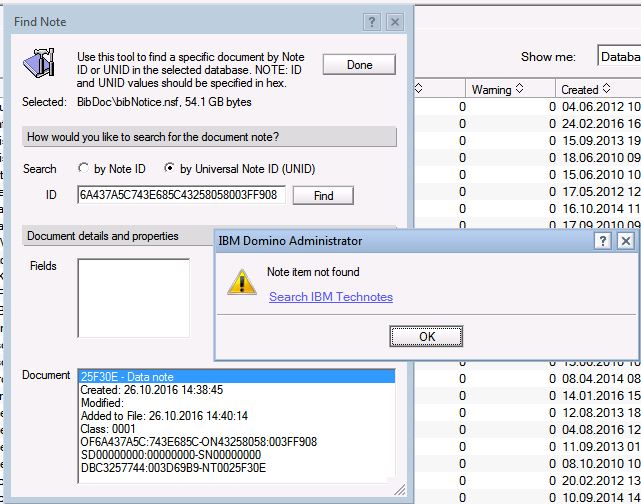Confirm the error with OK
Viewport: 641px width, 504px height.
coord(427,336)
